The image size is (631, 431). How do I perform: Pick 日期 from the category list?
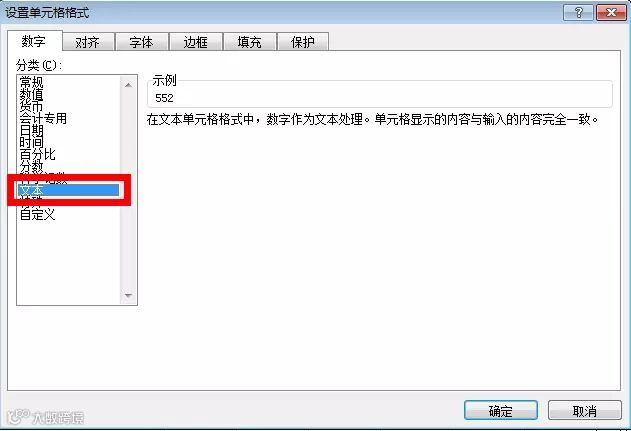coord(32,130)
